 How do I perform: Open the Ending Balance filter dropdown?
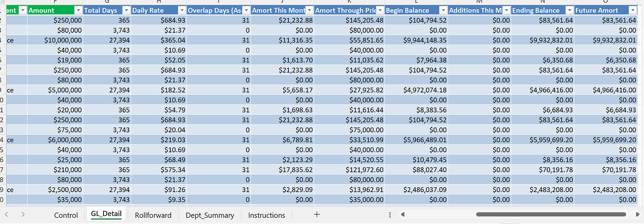tap(570, 10)
